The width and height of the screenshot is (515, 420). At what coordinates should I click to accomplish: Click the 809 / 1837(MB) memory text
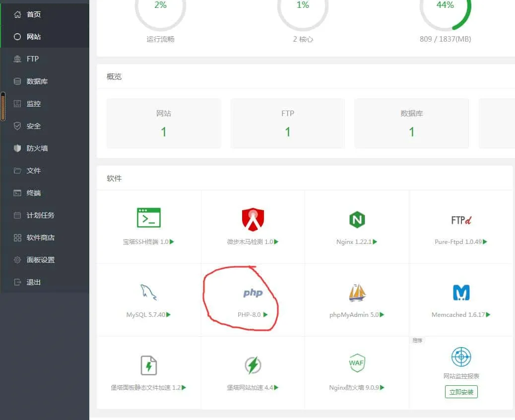click(446, 39)
